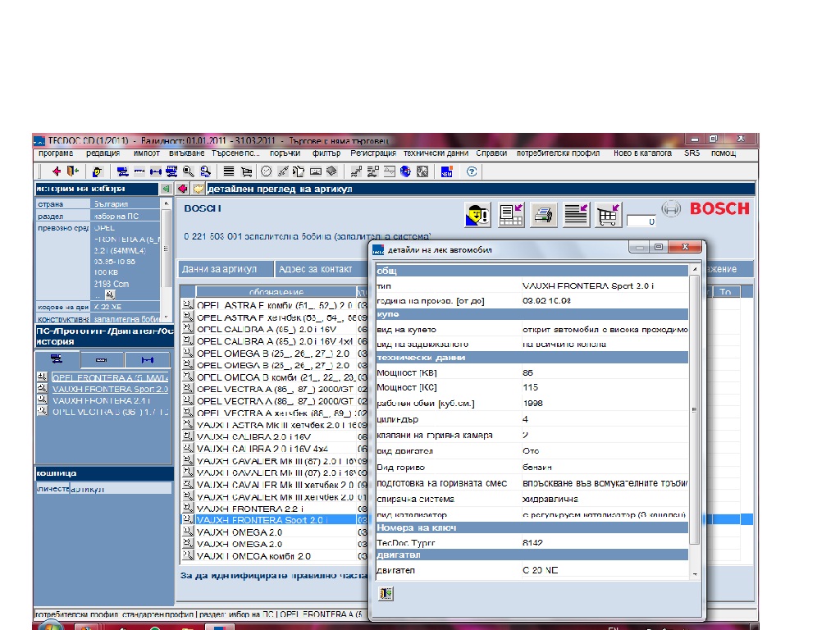This screenshot has width=840, height=630.
Task: Open VAUXH FRONTERA Sport 2.0 history link
Action: [111, 389]
